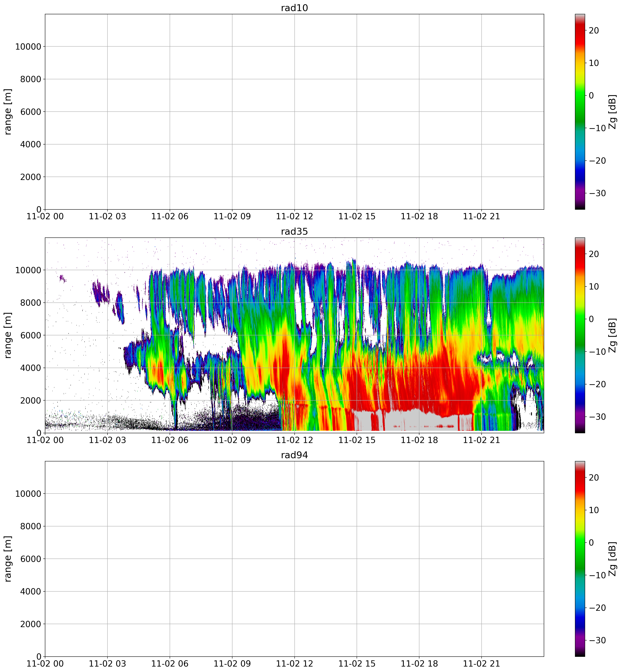Screen dimensions: 621x672
Task: Click the 'range [m]' y-axis label of rad10
Action: 8,112
